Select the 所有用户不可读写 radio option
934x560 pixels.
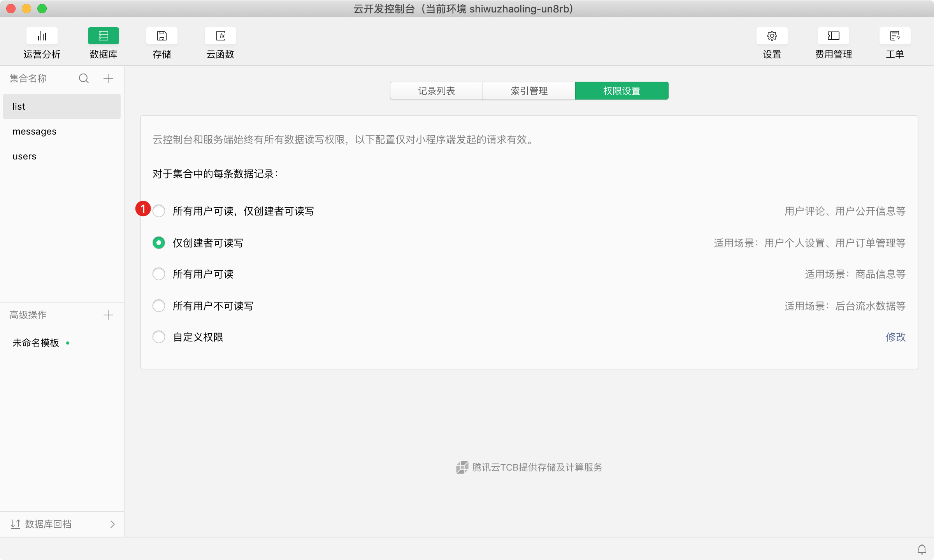pyautogui.click(x=159, y=306)
